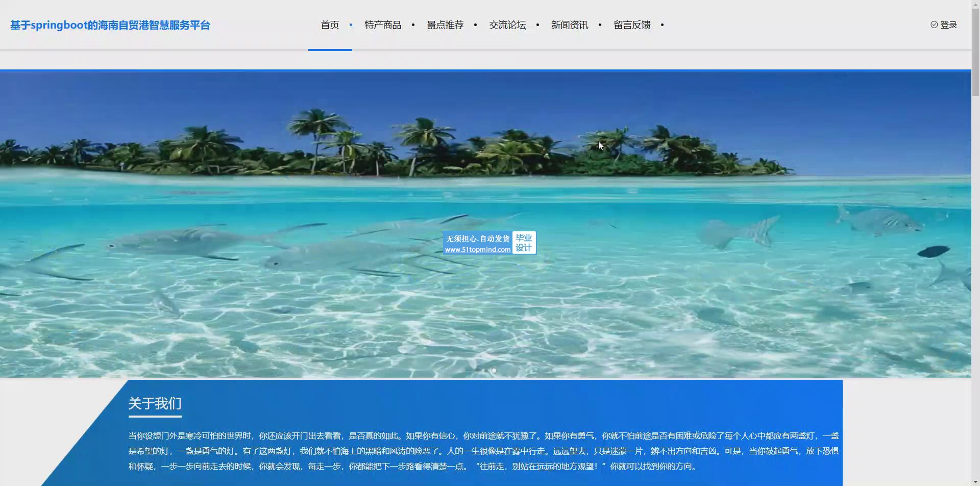The image size is (980, 486).
Task: Click the 登录 login link
Action: [x=948, y=25]
